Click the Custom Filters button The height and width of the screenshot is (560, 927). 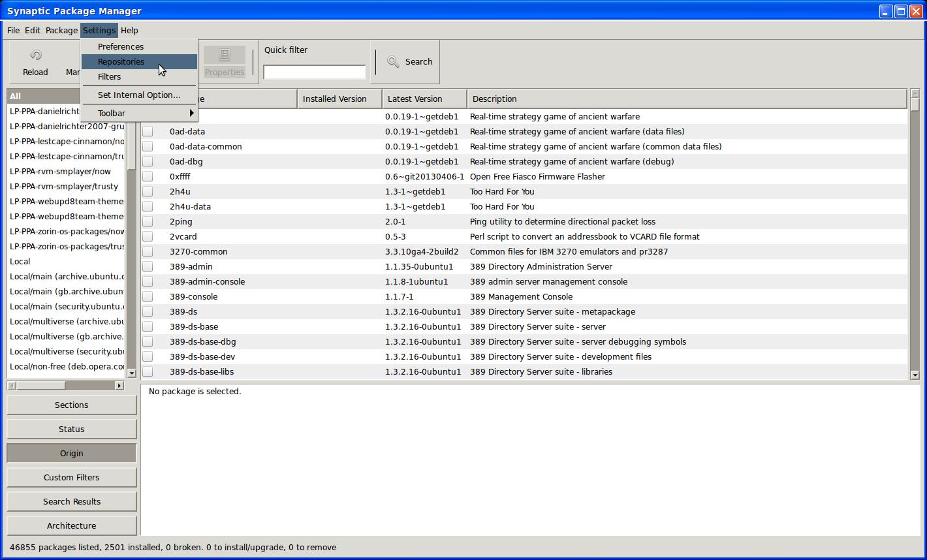(71, 477)
